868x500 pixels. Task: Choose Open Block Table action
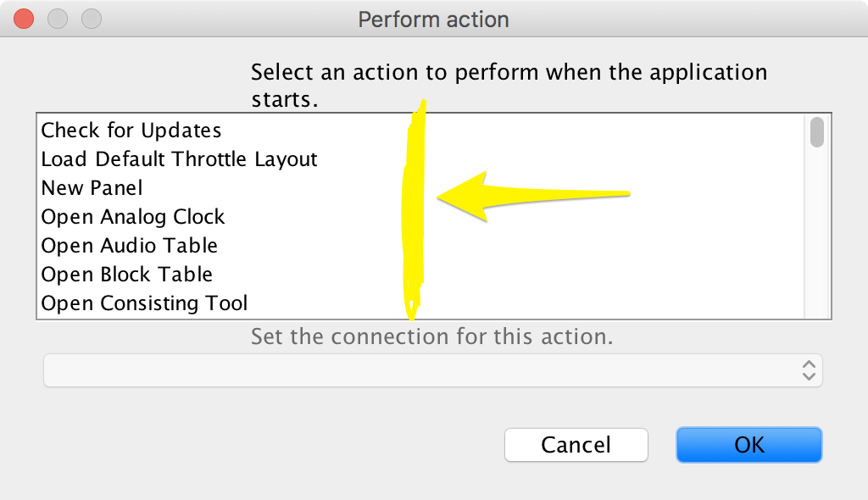click(x=127, y=275)
